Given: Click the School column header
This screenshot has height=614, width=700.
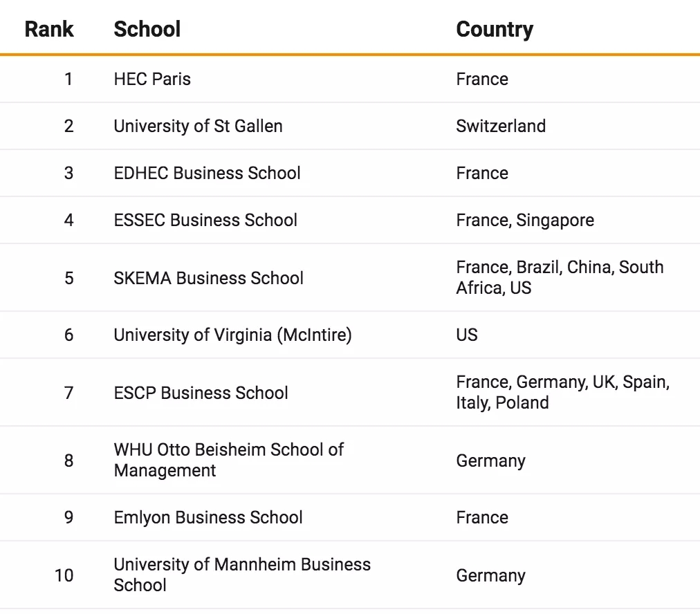Looking at the screenshot, I should click(147, 30).
